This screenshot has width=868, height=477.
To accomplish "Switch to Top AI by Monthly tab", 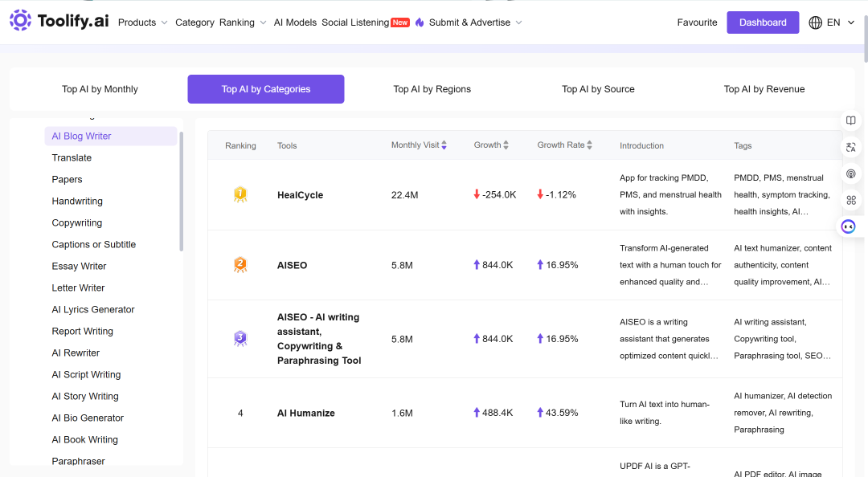I will [x=100, y=89].
